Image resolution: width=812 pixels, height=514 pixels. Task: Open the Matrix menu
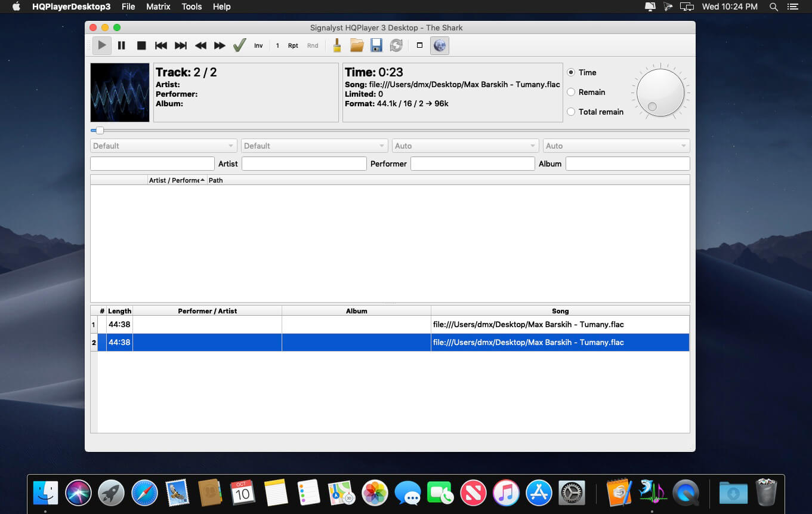click(158, 7)
